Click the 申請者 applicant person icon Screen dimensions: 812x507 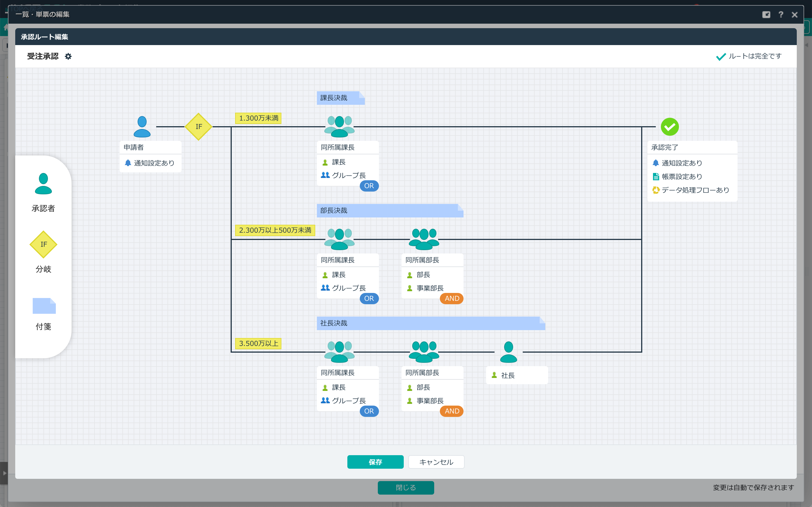pyautogui.click(x=142, y=127)
